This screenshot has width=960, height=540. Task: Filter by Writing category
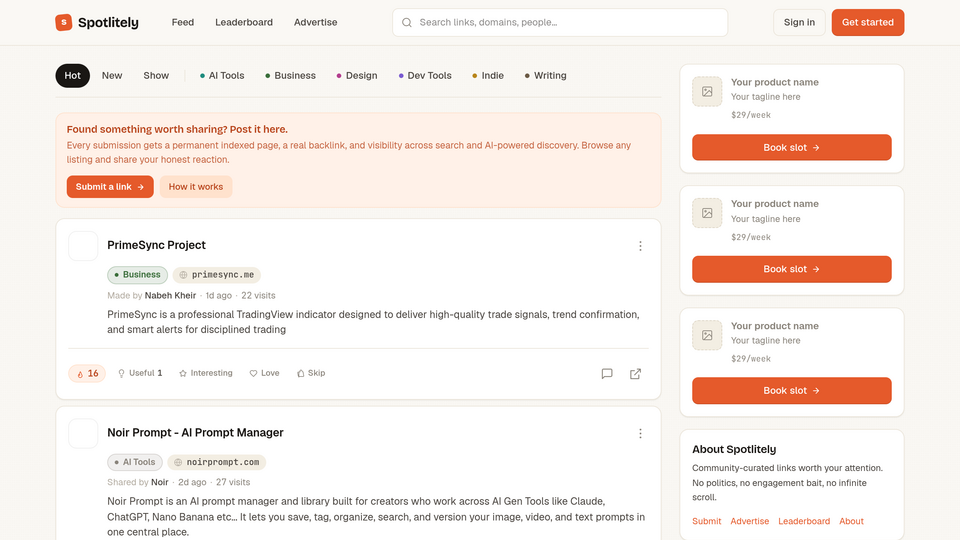point(546,76)
